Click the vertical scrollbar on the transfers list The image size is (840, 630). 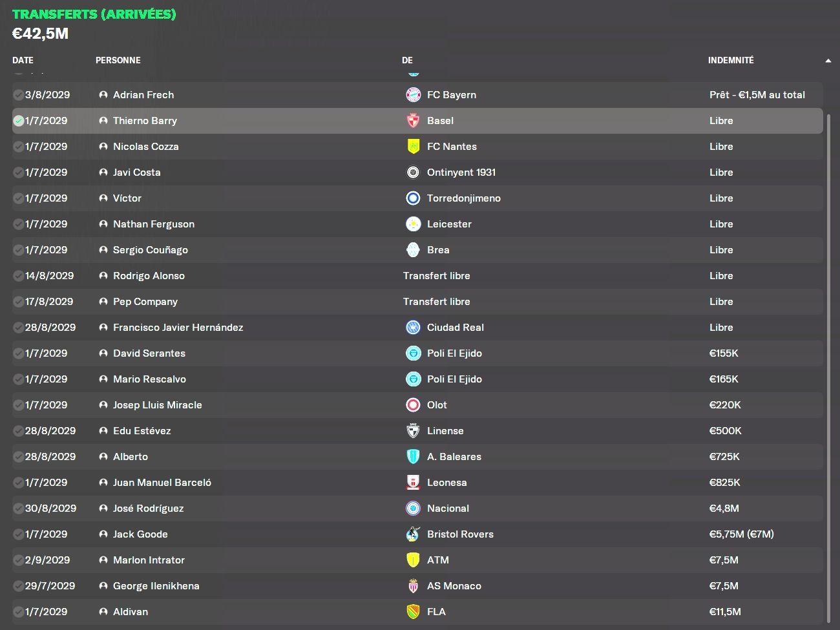pos(828,362)
